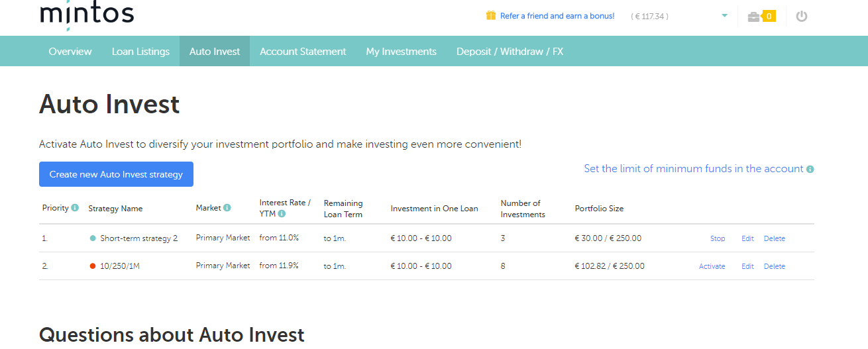Open Set the limit of minimum funds
Viewport: 868px width, 349px height.
[x=693, y=169]
